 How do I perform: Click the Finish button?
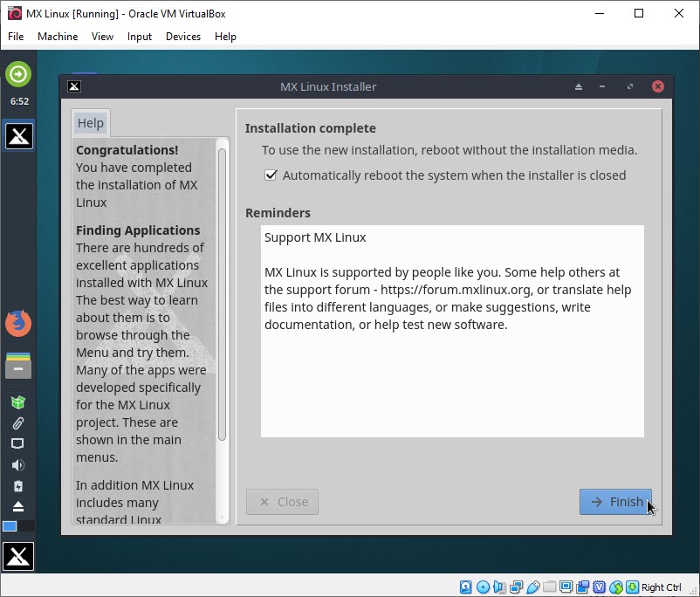click(615, 502)
